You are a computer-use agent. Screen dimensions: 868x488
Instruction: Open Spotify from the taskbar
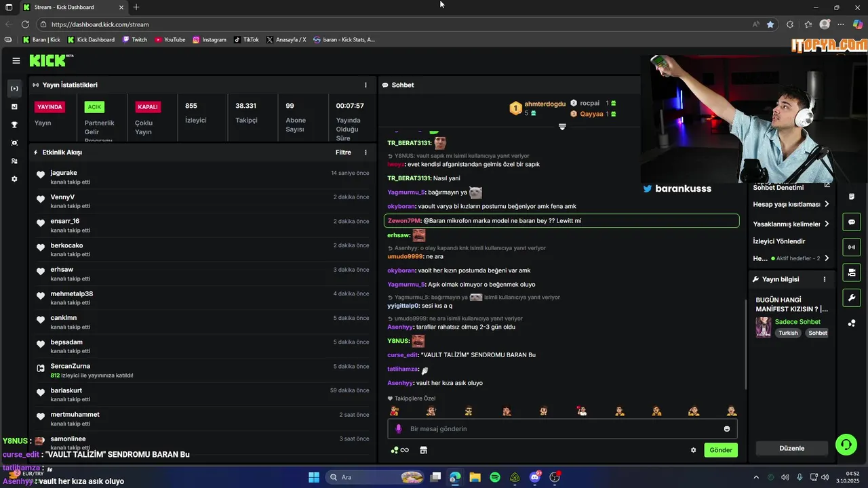pyautogui.click(x=495, y=477)
